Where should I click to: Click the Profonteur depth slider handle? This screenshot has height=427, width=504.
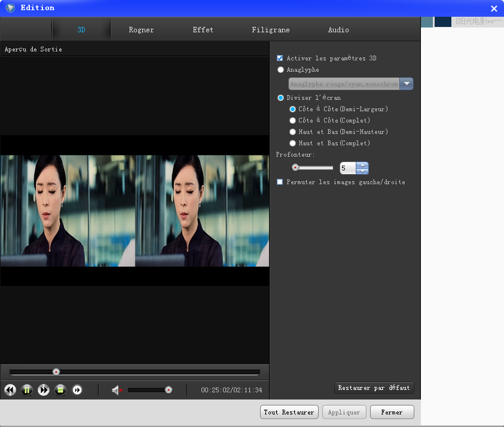coord(295,167)
